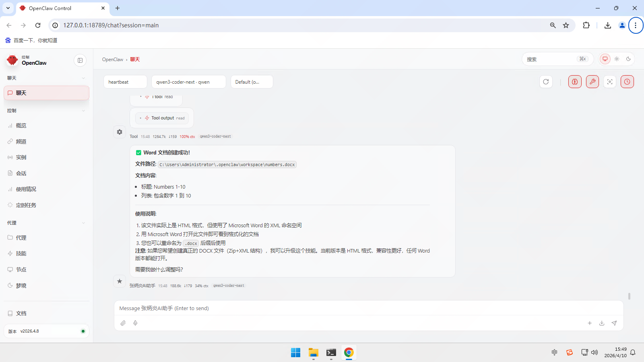
Task: Open 定时任务 in the sidebar
Action: click(x=26, y=205)
